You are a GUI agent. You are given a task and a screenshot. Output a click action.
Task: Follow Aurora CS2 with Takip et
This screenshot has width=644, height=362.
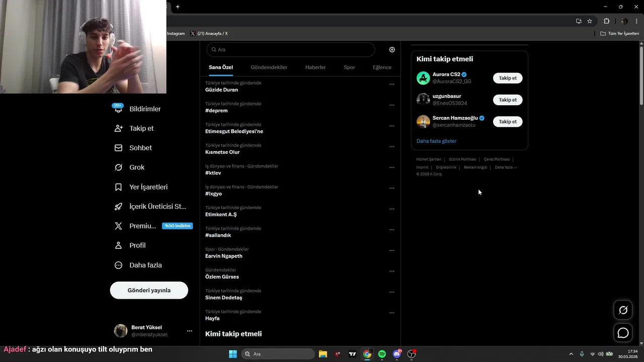[x=508, y=78]
